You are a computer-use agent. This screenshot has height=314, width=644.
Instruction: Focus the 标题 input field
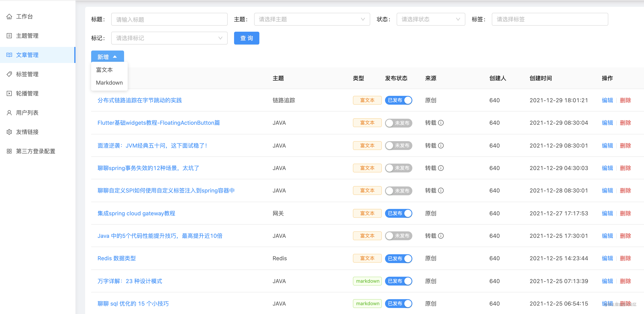point(169,19)
